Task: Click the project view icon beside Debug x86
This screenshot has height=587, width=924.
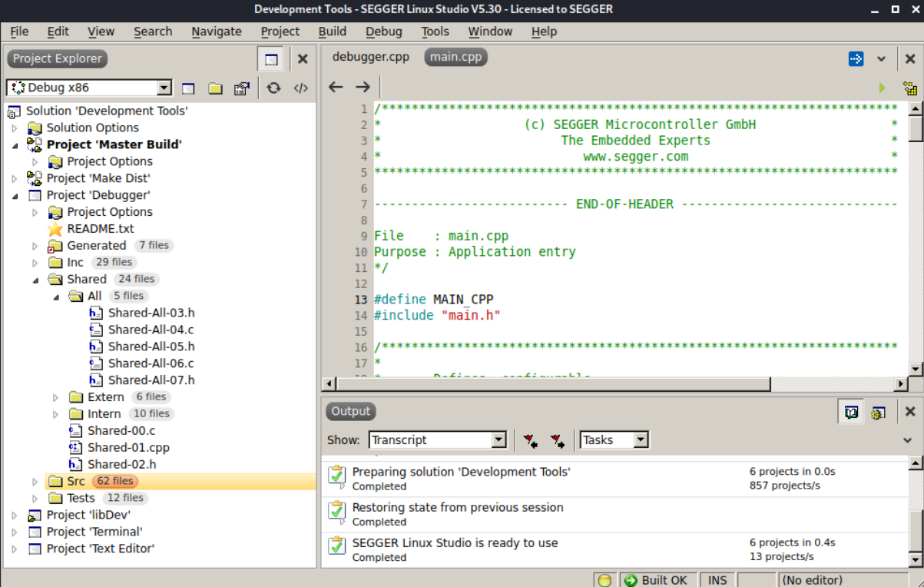Action: [x=188, y=88]
